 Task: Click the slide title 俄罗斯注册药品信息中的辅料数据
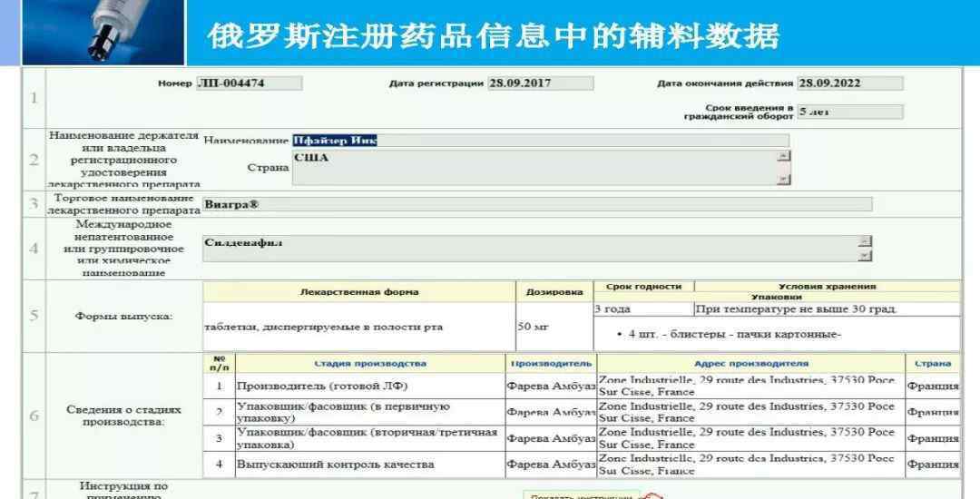494,36
